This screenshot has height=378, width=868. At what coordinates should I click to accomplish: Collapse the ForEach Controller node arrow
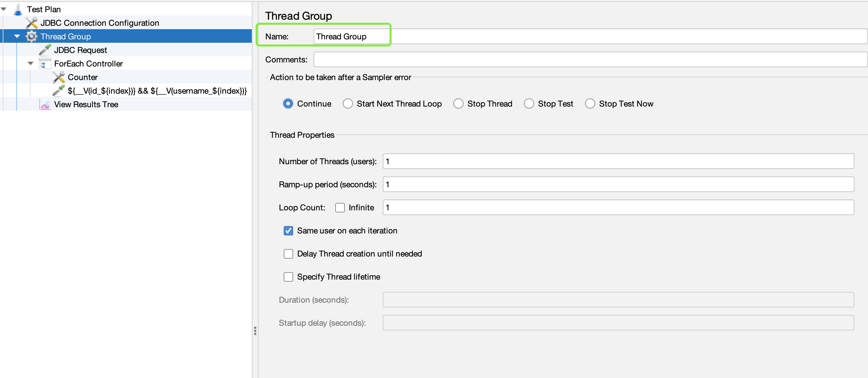[31, 63]
